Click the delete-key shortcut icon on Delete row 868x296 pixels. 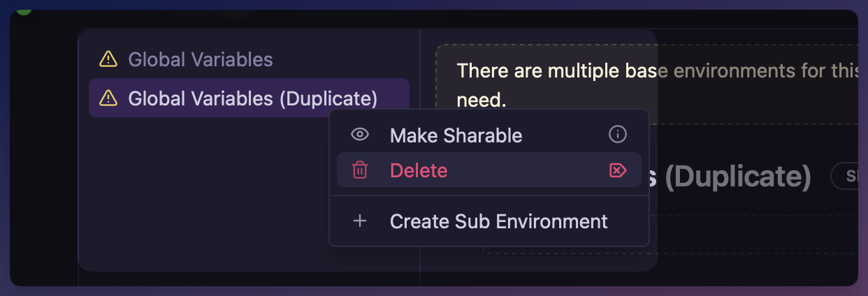point(618,170)
